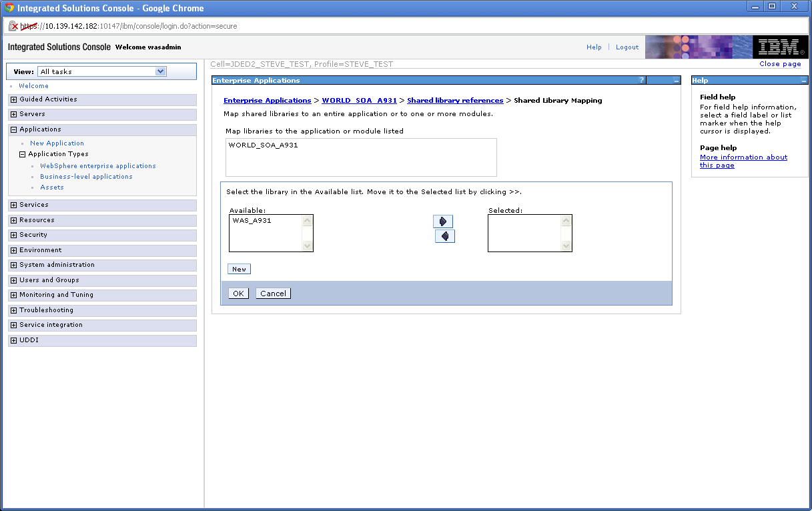
Task: Open the Assets link
Action: click(x=52, y=187)
